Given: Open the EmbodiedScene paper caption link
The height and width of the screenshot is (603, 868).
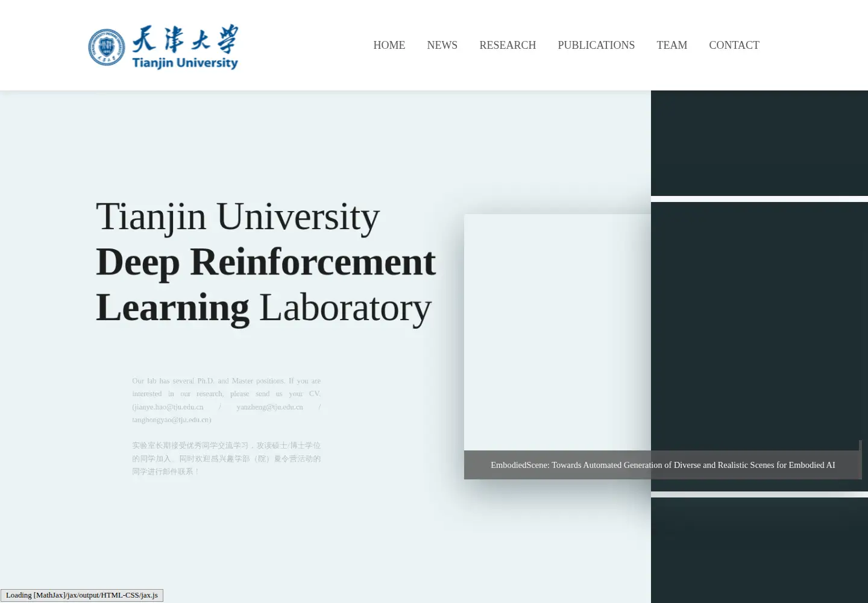Looking at the screenshot, I should click(663, 465).
